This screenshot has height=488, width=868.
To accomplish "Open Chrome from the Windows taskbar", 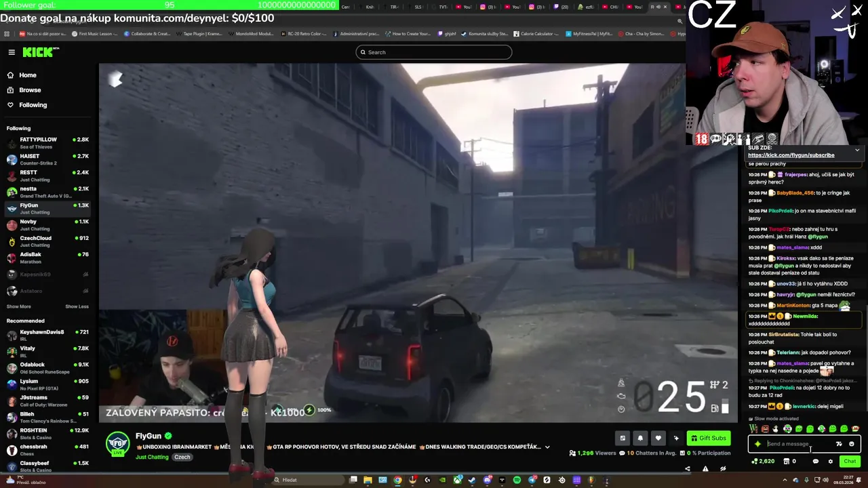I will 397,480.
